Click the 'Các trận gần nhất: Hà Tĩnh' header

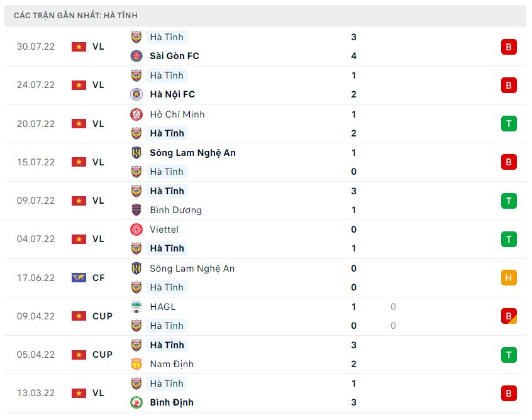click(x=75, y=15)
